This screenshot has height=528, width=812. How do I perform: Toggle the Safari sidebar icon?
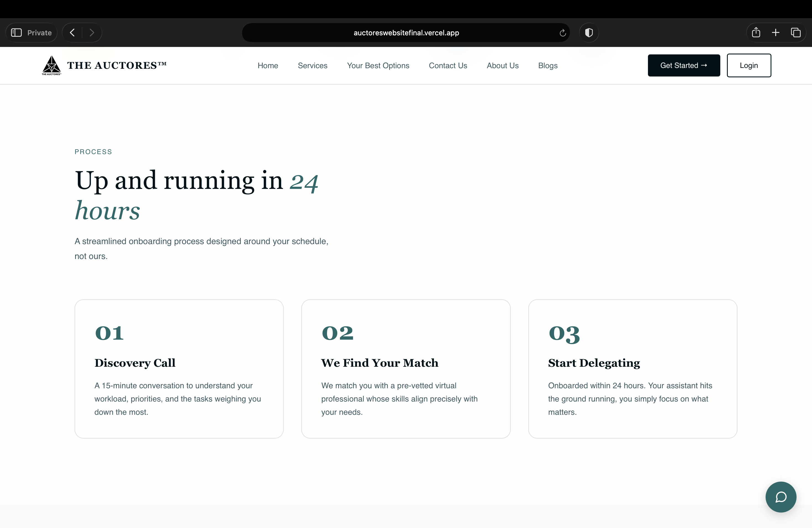pos(16,32)
